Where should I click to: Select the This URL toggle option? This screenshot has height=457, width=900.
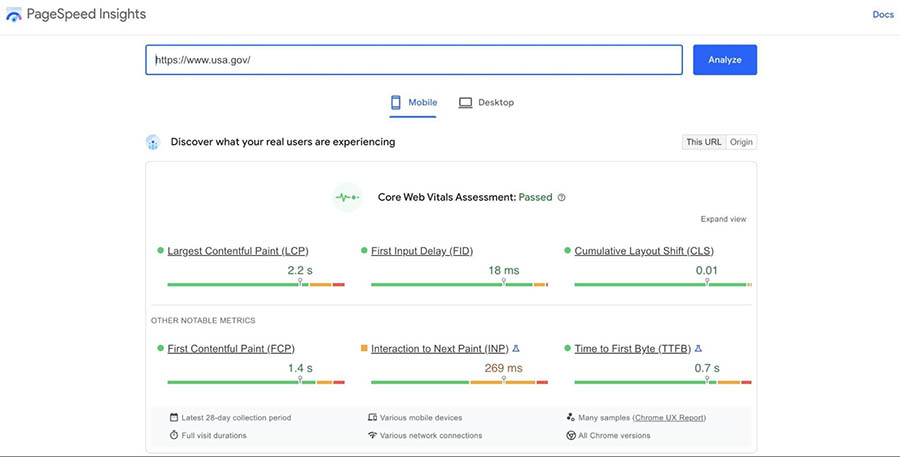click(x=703, y=142)
